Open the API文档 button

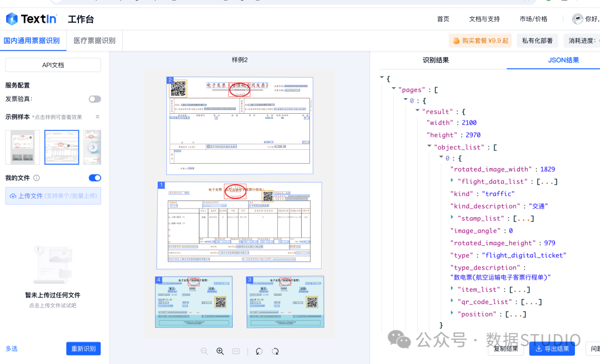53,65
